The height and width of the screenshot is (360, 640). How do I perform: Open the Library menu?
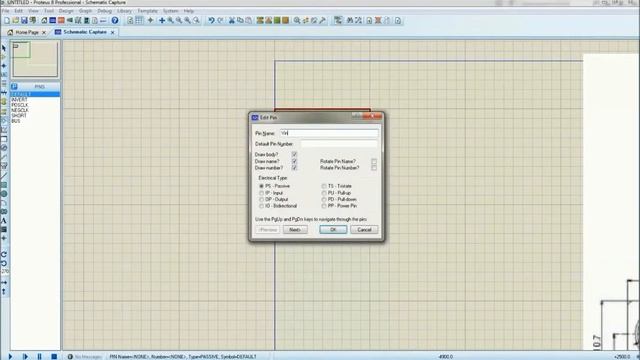click(124, 11)
